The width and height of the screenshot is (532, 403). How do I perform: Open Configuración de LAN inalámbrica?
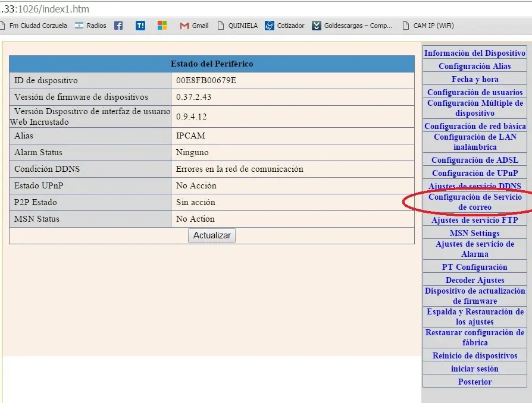click(x=475, y=142)
